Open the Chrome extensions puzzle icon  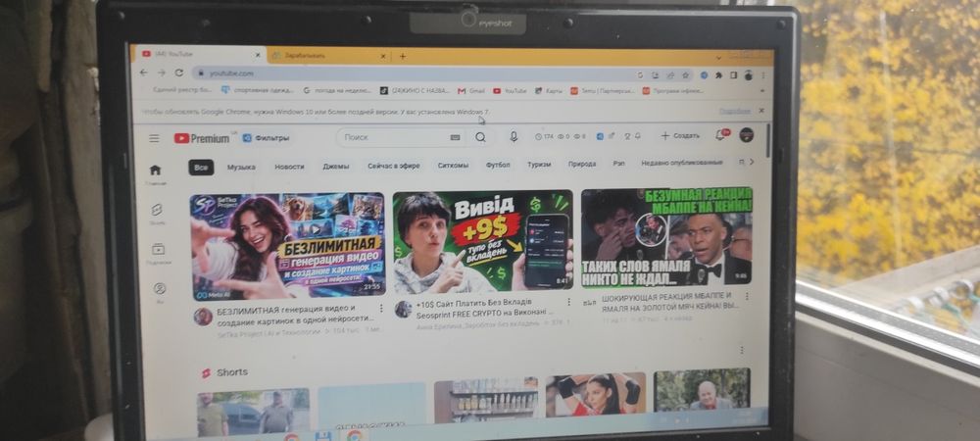718,74
